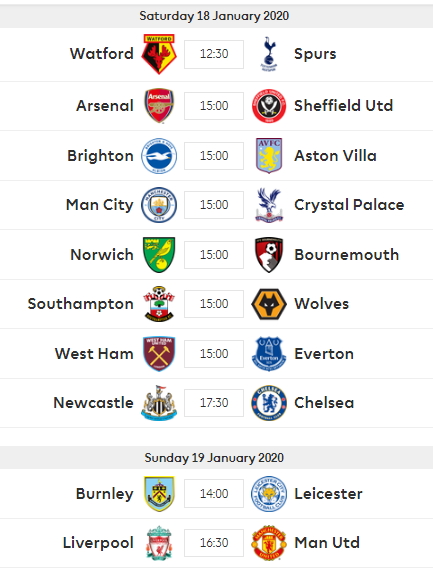Select the Saturday 18 January 2020 header
The width and height of the screenshot is (433, 571).
pyautogui.click(x=214, y=16)
